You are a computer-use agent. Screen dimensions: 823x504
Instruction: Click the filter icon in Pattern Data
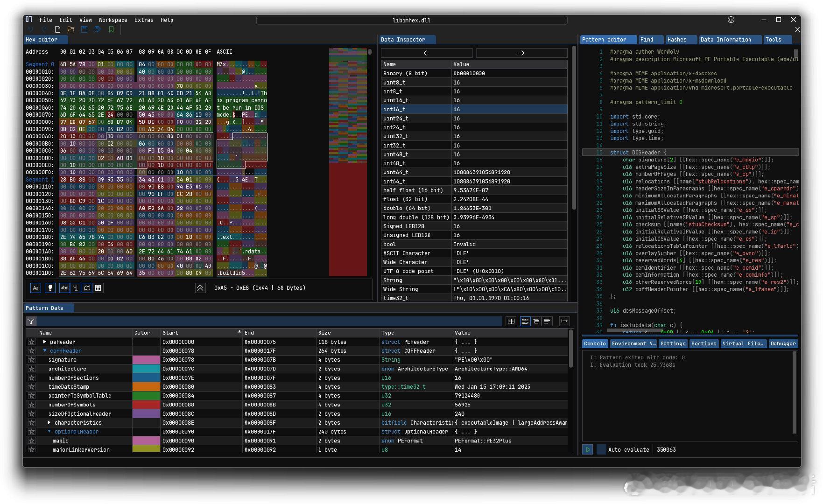pyautogui.click(x=31, y=321)
